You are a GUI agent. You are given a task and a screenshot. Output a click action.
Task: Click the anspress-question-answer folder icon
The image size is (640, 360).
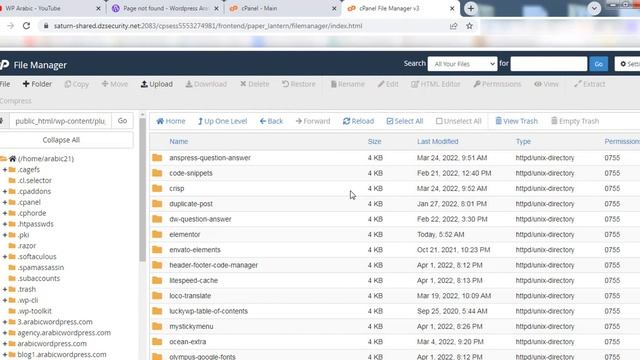click(x=157, y=158)
